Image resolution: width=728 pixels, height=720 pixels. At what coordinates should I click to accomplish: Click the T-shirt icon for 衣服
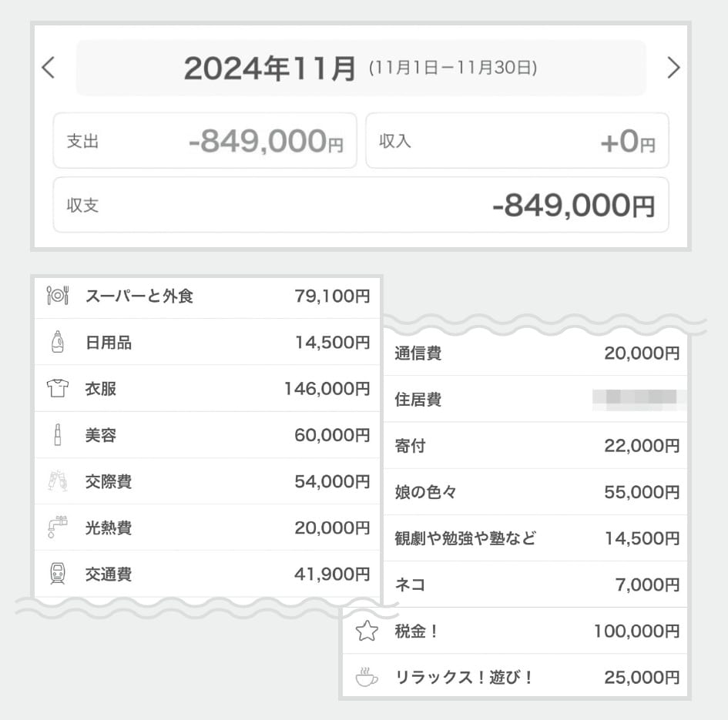[x=58, y=389]
